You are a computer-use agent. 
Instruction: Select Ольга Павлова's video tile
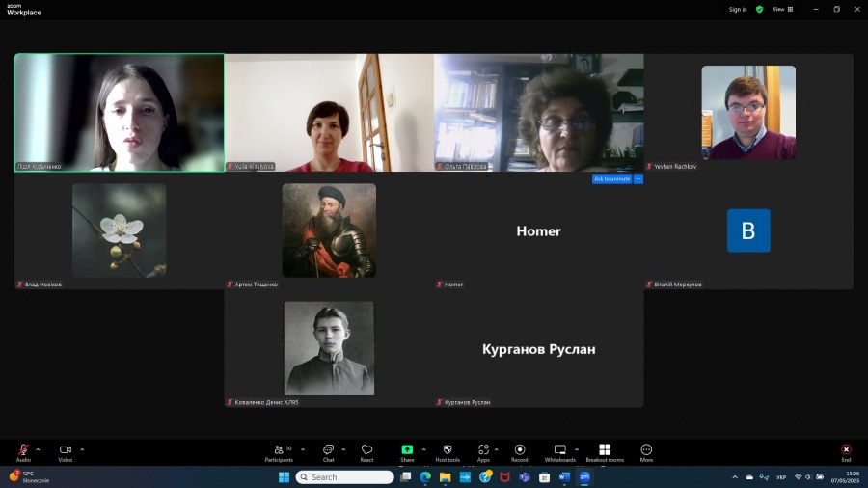tap(538, 113)
